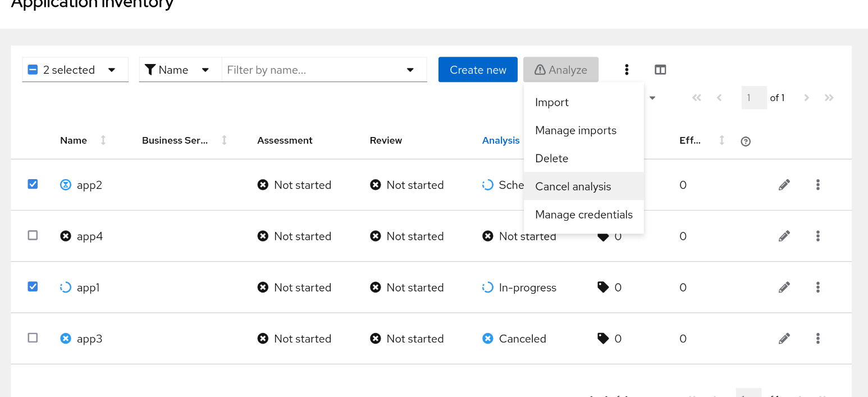
Task: Select Manage credentials menu entry
Action: coord(584,215)
